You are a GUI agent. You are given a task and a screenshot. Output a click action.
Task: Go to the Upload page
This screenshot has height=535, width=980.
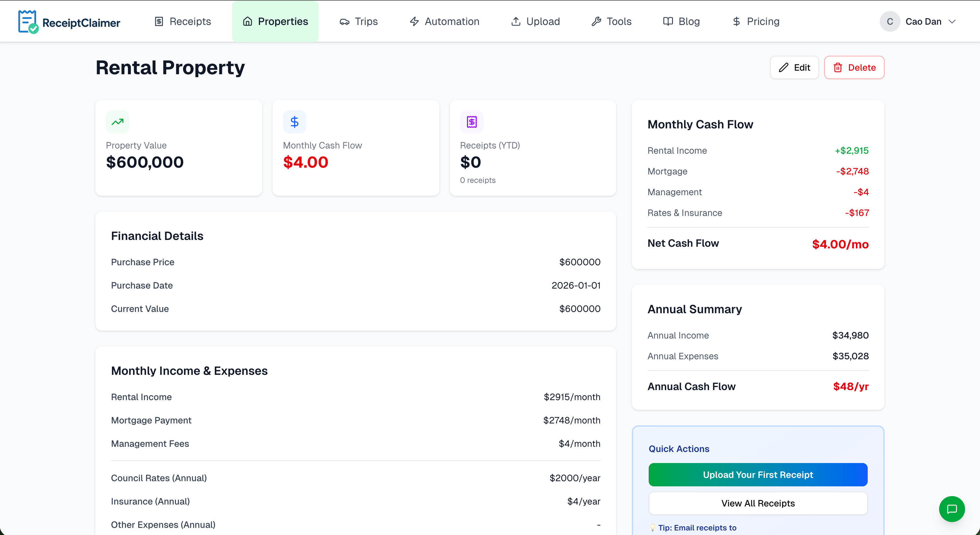click(535, 22)
